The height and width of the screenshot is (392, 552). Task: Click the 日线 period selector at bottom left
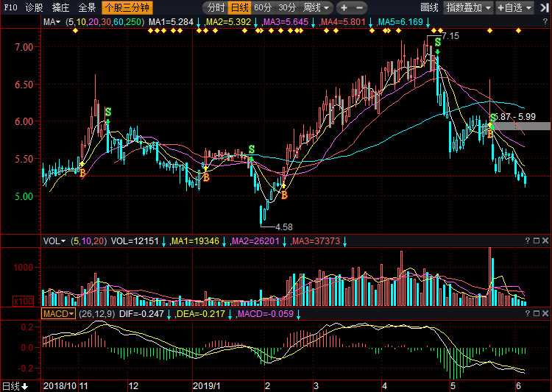(x=14, y=386)
